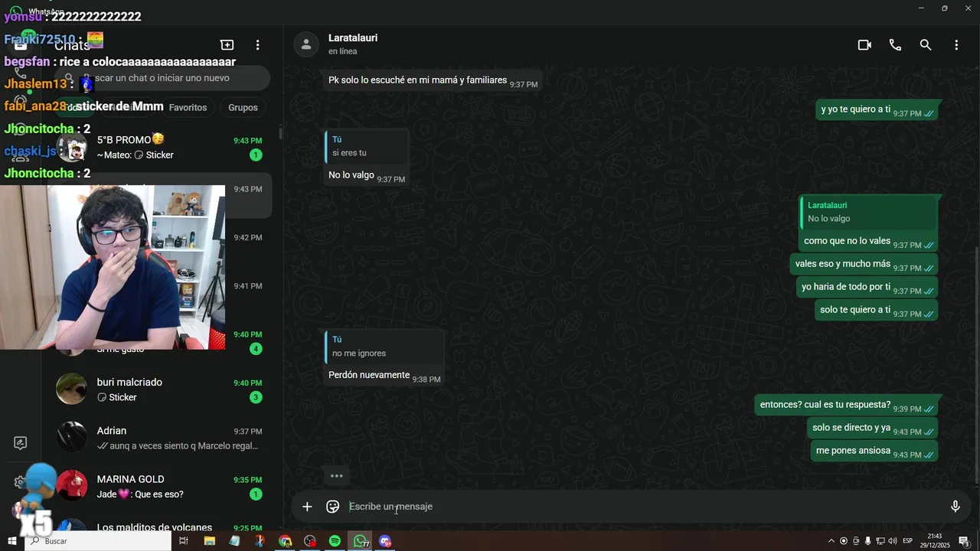Click quoted Laratalauri reply 'No lo valgo'
This screenshot has width=980, height=551.
point(867,212)
